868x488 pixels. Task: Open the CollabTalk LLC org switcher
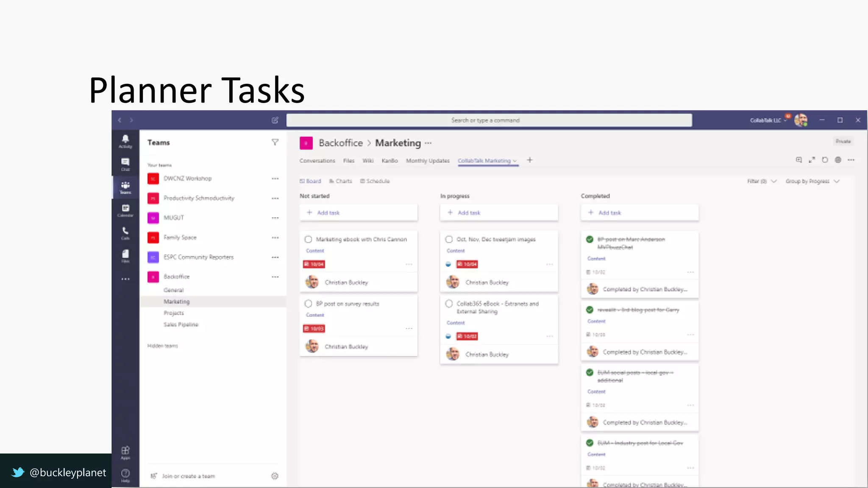click(768, 120)
